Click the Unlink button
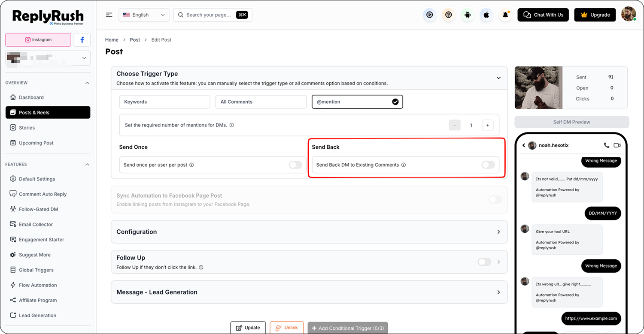The width and height of the screenshot is (644, 334). [287, 328]
